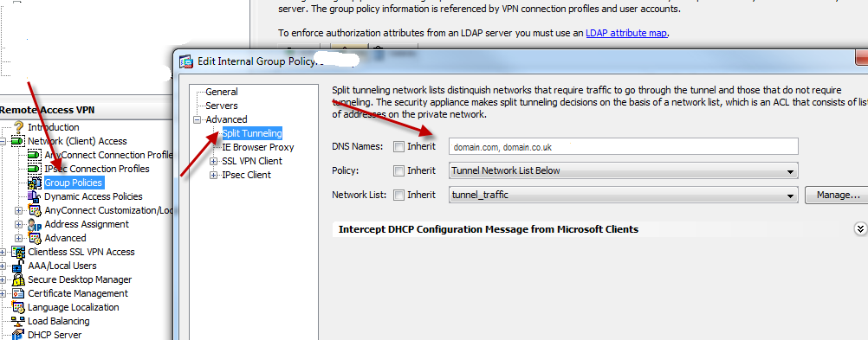Viewport: 868px width, 340px height.
Task: Select Secure Desktop Manager entry
Action: pos(80,279)
